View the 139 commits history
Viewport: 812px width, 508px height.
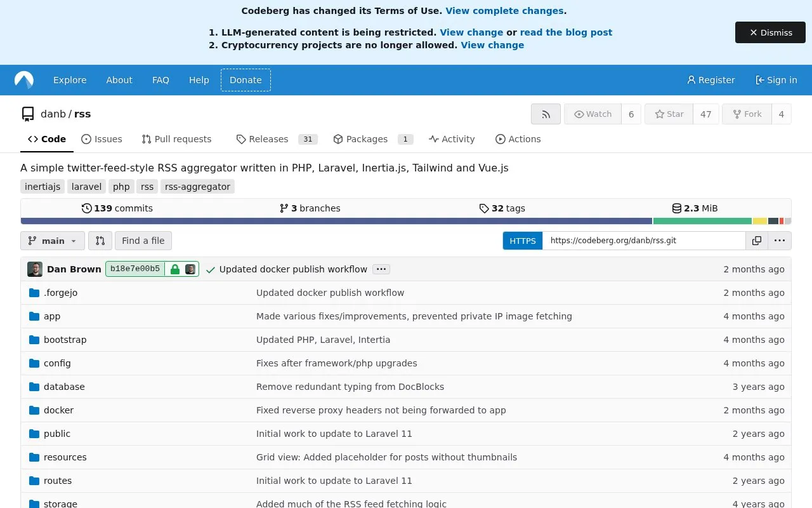[117, 208]
